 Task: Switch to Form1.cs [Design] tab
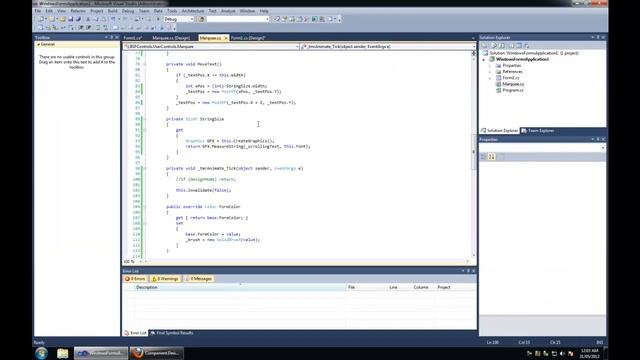(x=248, y=38)
